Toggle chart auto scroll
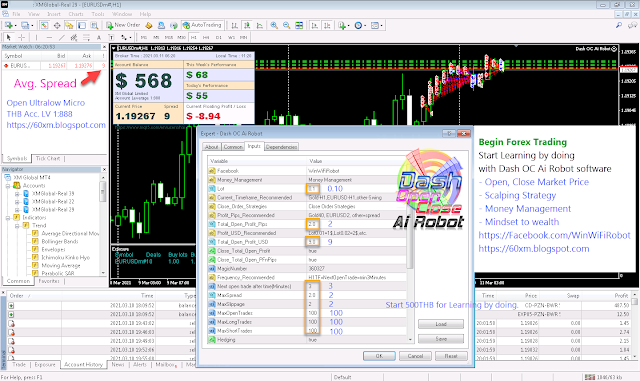This screenshot has width=640, height=381. [x=314, y=25]
